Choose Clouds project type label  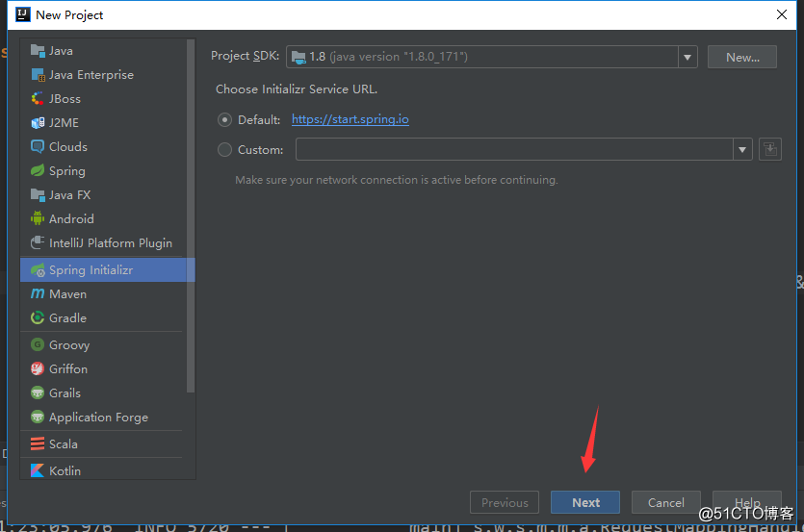pos(68,146)
